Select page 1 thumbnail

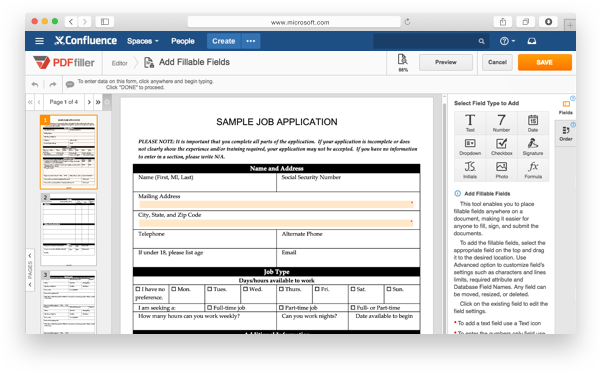click(x=69, y=152)
